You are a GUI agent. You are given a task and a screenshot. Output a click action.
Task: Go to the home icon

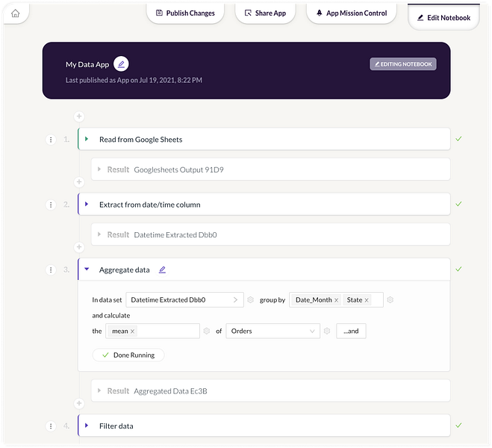16,13
